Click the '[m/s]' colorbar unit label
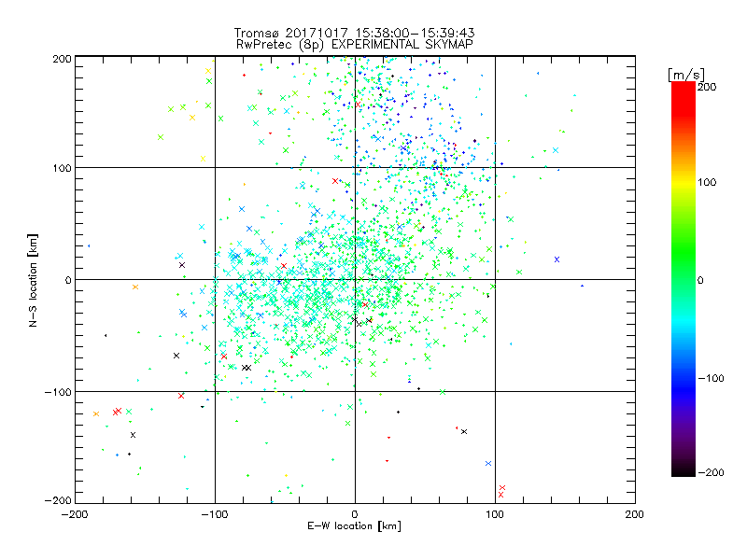The height and width of the screenshot is (560, 747). click(685, 75)
